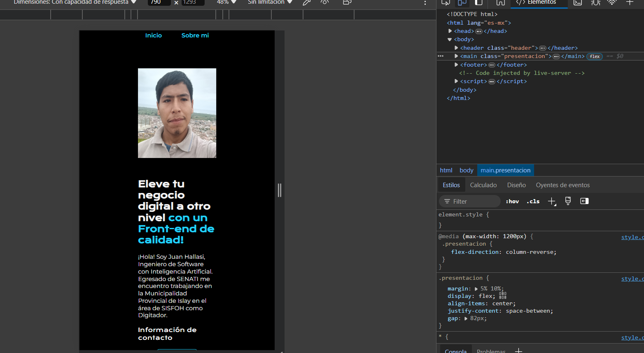This screenshot has height=353, width=644.
Task: Click html in the breadcrumb
Action: click(x=446, y=170)
